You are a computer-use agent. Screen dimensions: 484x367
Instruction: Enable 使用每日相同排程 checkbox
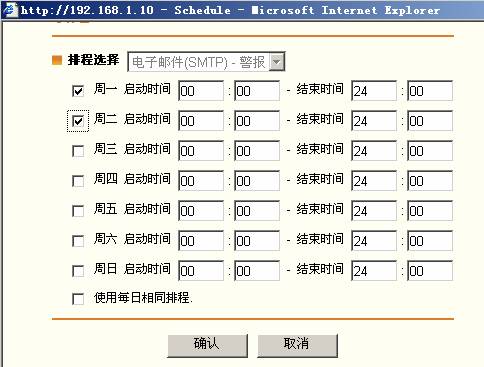(78, 298)
